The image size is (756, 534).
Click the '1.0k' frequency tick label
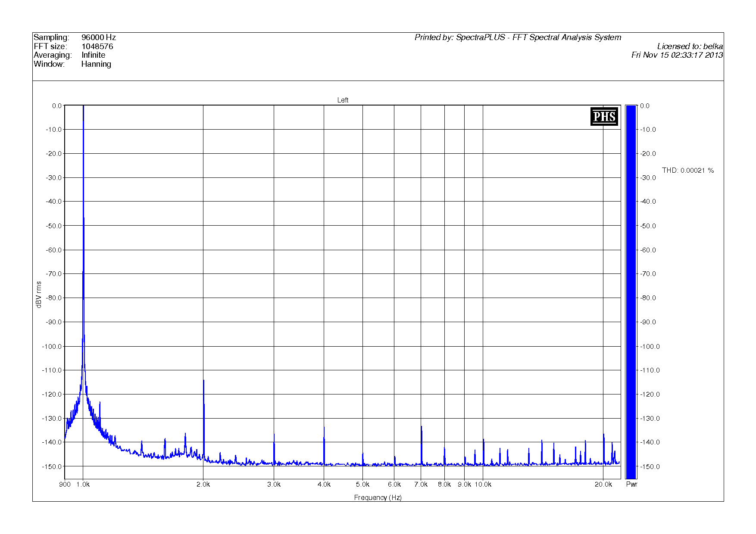83,484
